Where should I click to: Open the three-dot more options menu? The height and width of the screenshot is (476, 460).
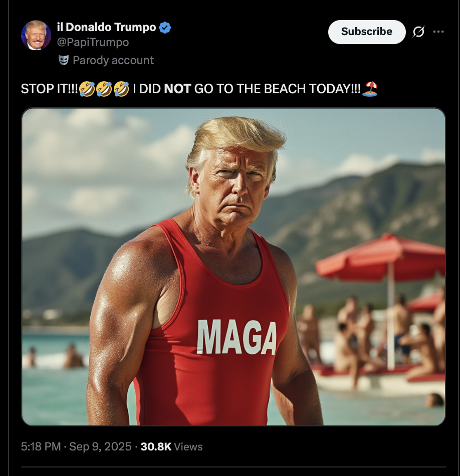[438, 32]
